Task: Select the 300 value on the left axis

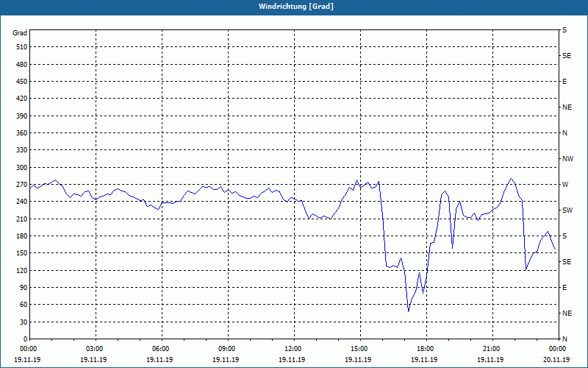Action: (x=22, y=168)
